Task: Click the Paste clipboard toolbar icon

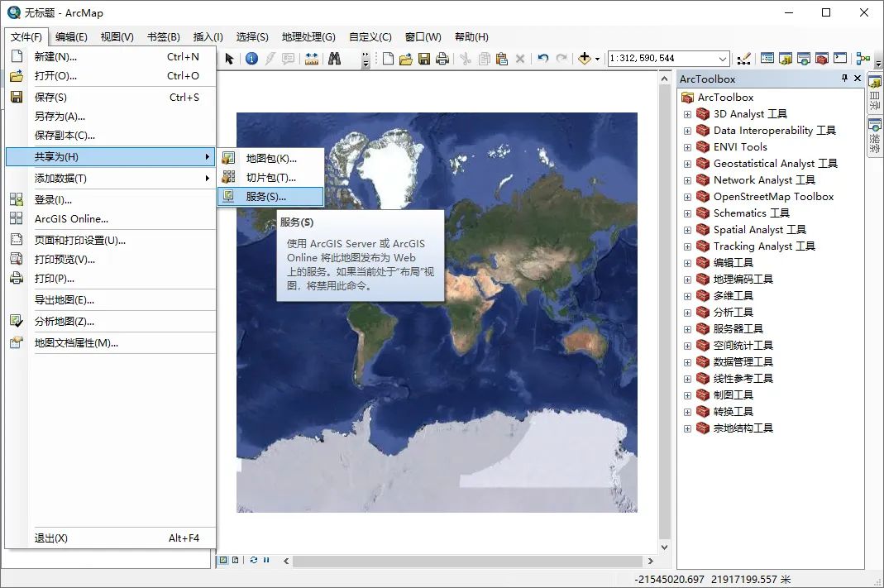Action: [502, 59]
